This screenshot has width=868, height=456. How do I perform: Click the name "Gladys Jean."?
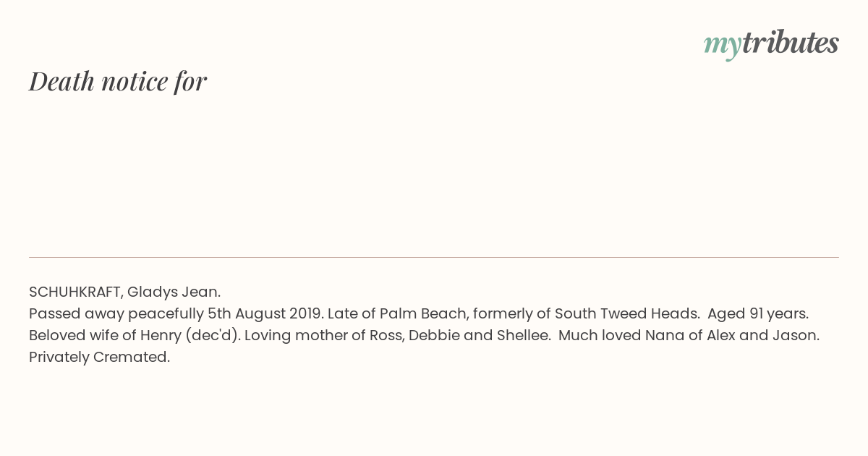pos(174,292)
